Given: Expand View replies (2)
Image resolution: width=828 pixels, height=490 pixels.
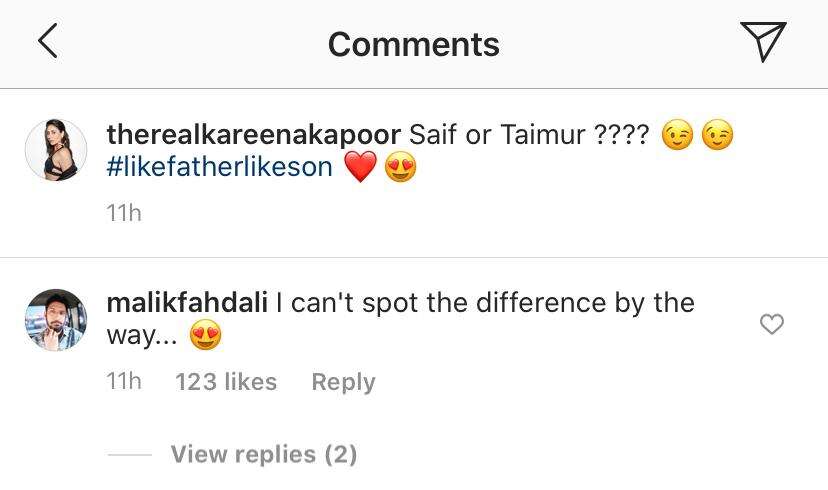Looking at the screenshot, I should pyautogui.click(x=264, y=454).
